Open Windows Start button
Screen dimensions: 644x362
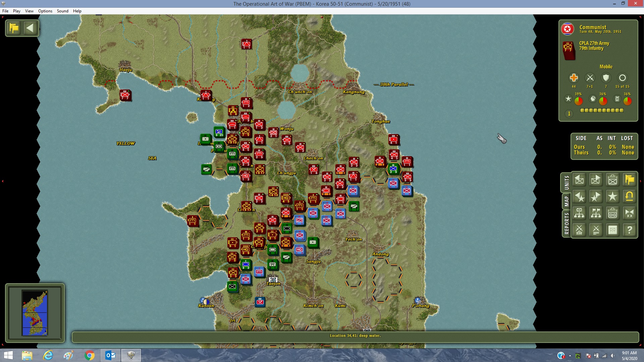8,355
